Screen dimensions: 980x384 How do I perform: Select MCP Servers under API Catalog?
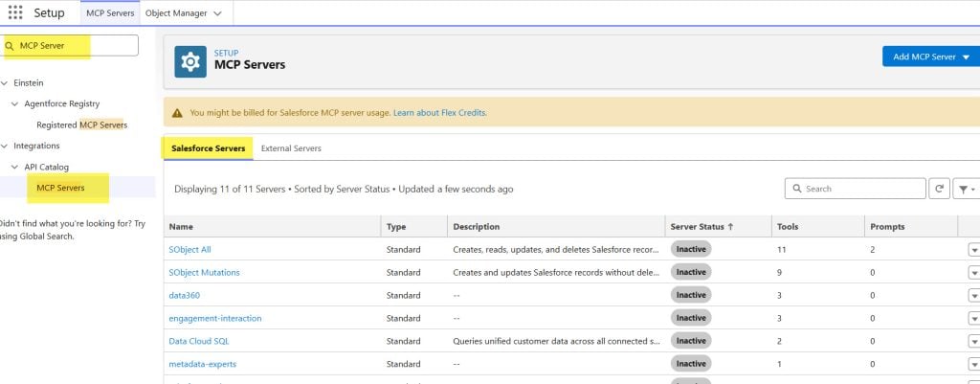tap(60, 188)
